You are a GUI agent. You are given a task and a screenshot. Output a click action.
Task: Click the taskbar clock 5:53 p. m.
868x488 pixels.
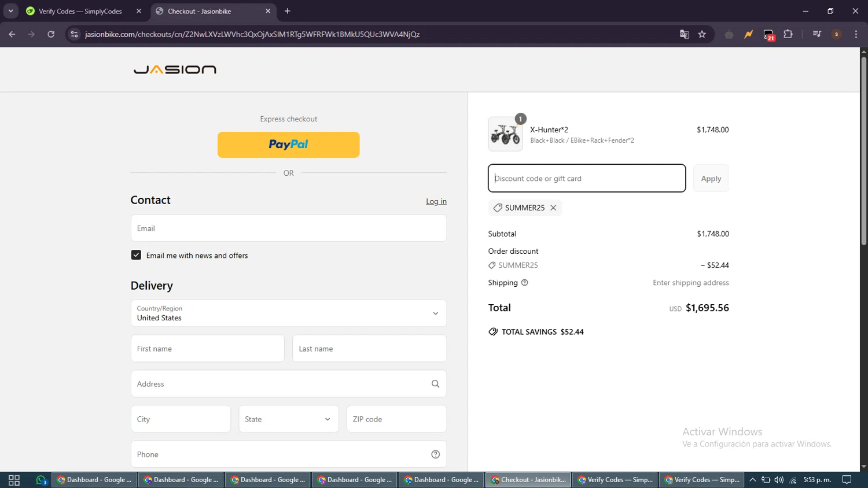coord(817,480)
